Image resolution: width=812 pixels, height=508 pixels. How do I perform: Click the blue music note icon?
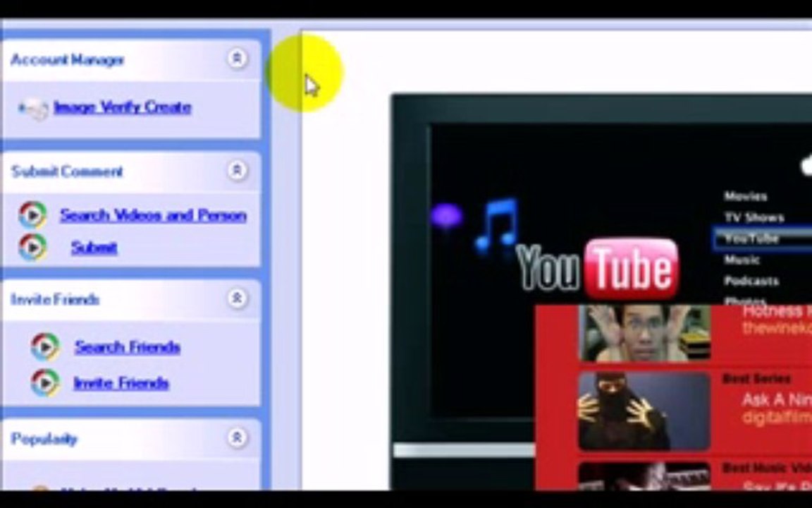point(496,226)
